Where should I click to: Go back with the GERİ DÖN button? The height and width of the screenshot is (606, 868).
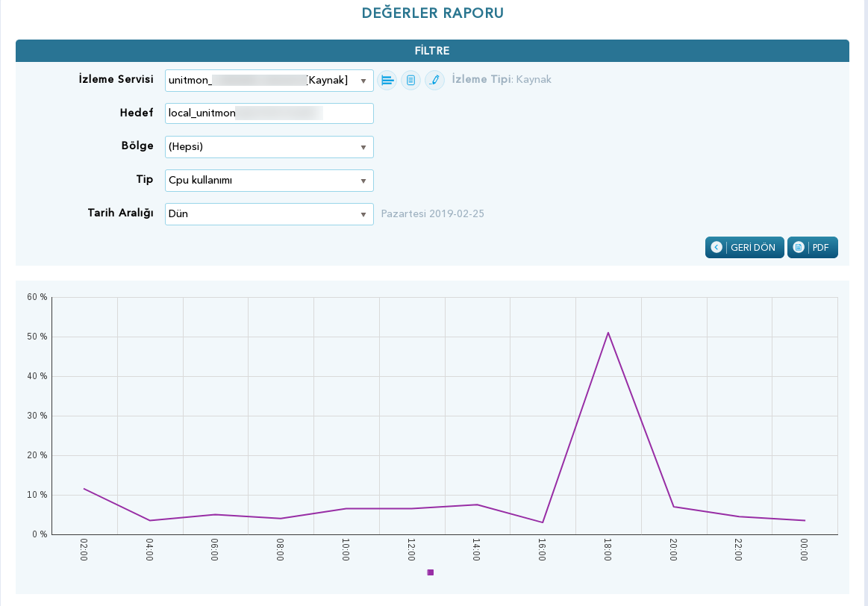(x=745, y=247)
